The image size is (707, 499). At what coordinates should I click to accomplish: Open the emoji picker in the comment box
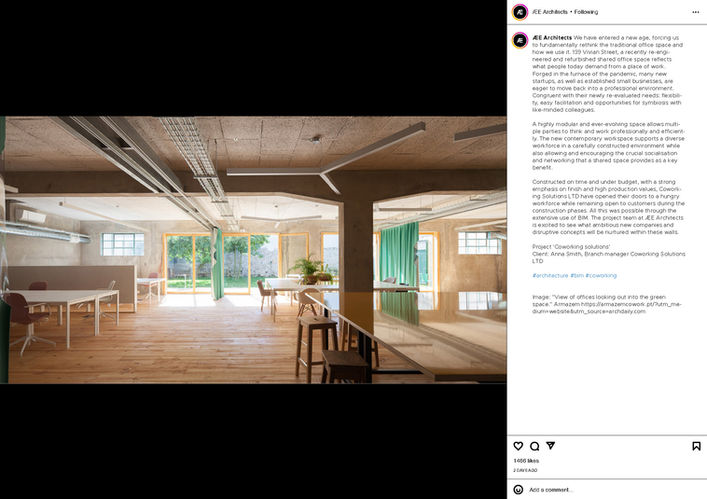tap(518, 490)
